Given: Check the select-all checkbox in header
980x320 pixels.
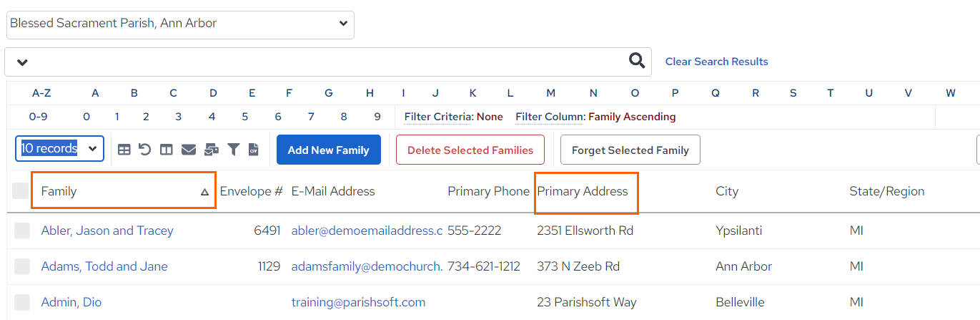Looking at the screenshot, I should pos(21,191).
